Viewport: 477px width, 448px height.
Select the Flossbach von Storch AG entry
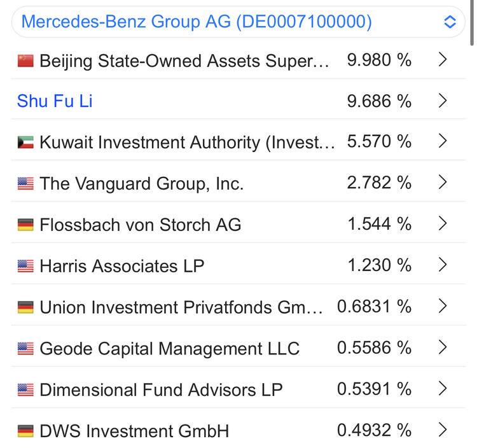click(140, 225)
